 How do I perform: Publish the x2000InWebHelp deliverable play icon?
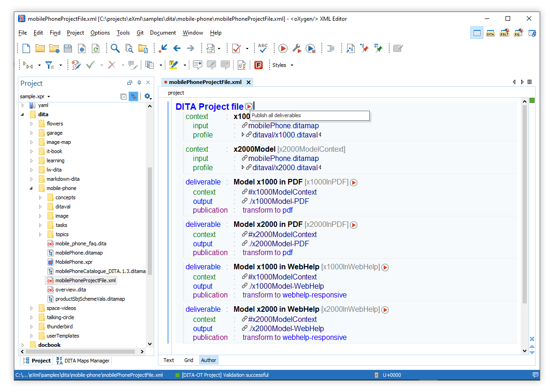(385, 310)
